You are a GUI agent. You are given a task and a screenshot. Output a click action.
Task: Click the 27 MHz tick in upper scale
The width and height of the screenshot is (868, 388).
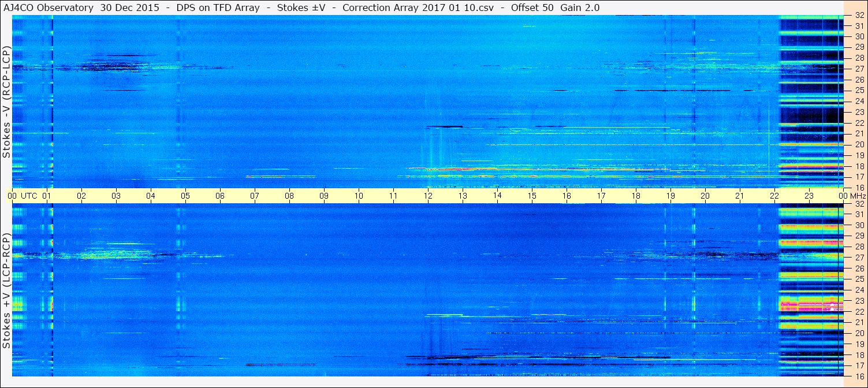[858, 69]
